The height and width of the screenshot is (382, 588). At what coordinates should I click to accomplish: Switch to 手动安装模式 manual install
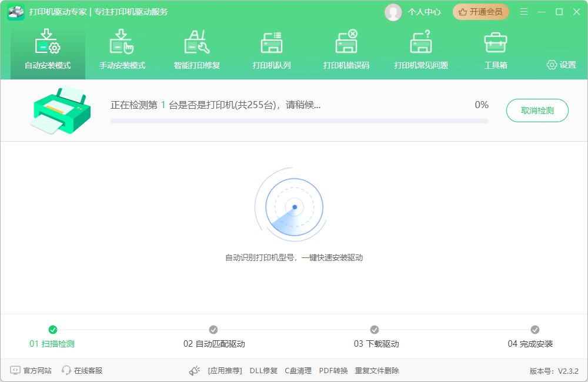pyautogui.click(x=122, y=50)
